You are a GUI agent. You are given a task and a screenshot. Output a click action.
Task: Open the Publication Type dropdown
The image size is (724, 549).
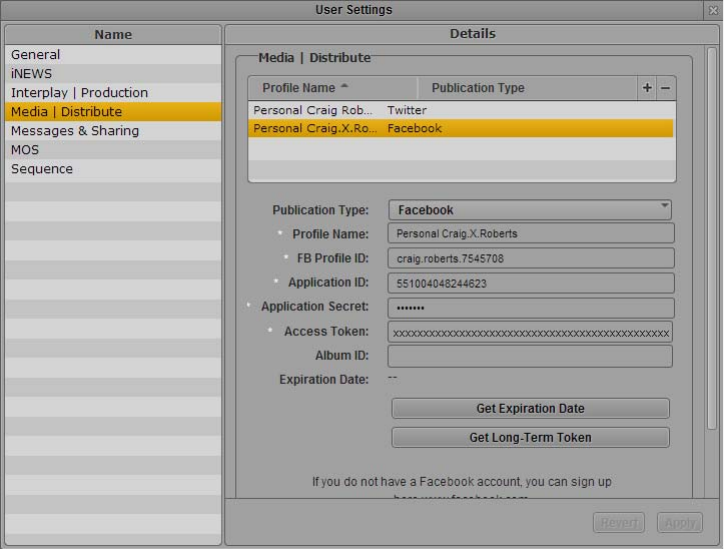pyautogui.click(x=530, y=210)
